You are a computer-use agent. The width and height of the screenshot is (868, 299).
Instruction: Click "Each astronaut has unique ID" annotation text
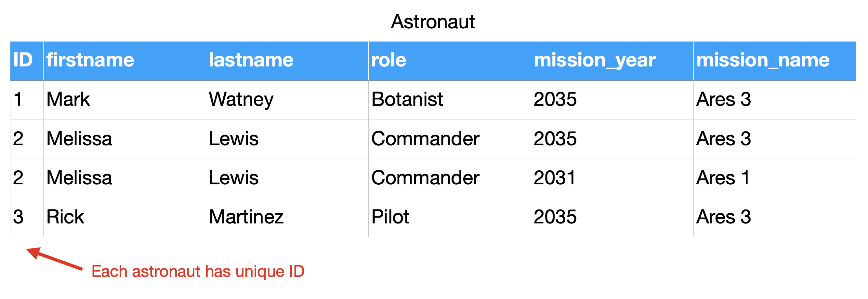point(198,272)
